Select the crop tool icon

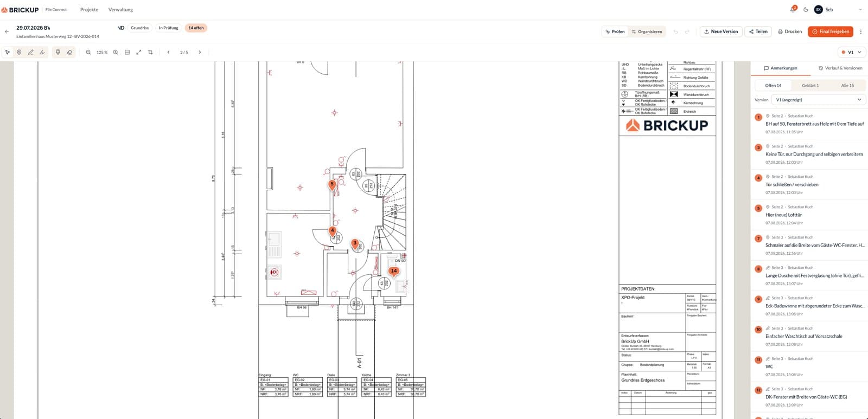[150, 52]
